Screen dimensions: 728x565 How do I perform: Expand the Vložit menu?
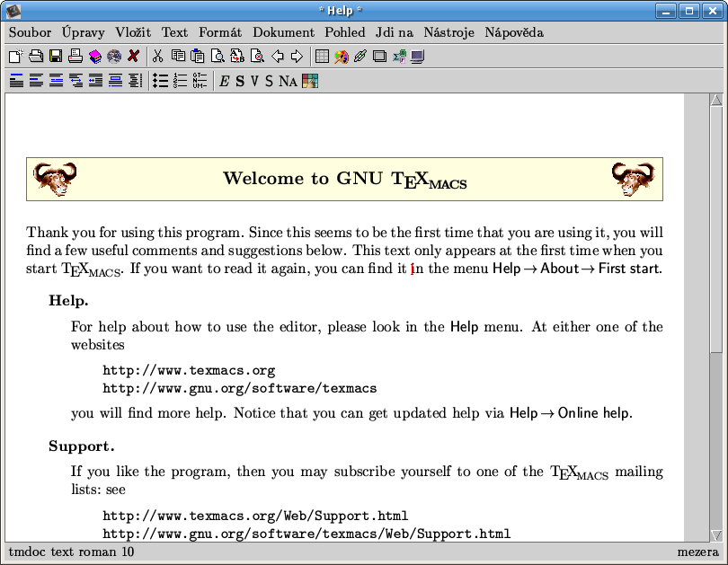133,32
